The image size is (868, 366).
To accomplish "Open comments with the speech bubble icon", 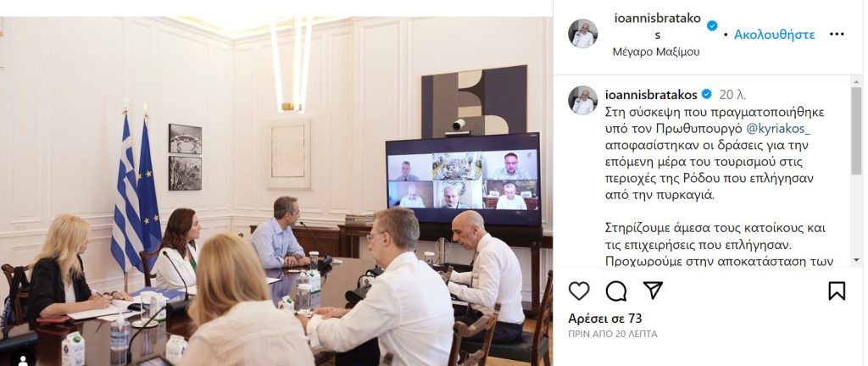I will (616, 291).
